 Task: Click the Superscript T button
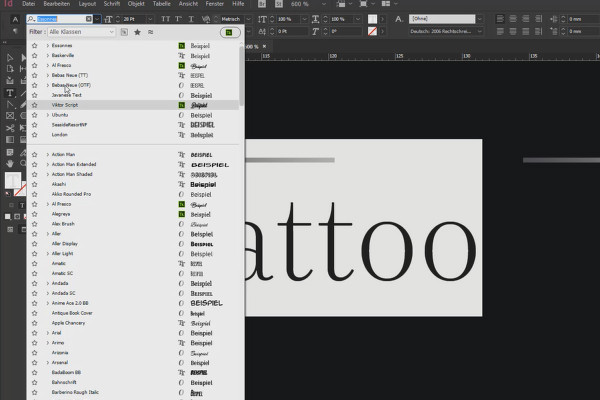tap(178, 19)
